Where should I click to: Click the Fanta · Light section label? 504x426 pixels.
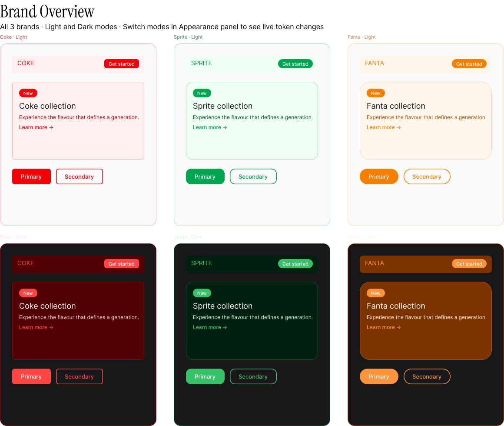(361, 37)
